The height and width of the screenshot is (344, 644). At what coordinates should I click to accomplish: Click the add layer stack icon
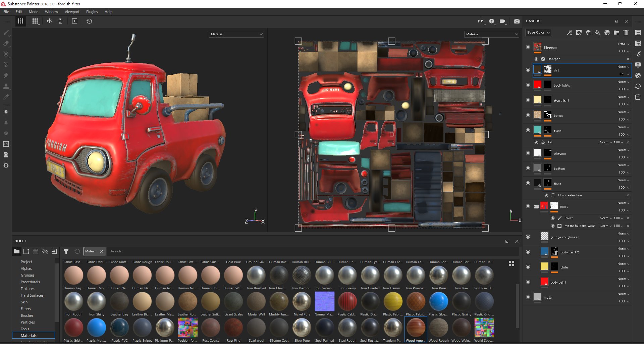[588, 33]
